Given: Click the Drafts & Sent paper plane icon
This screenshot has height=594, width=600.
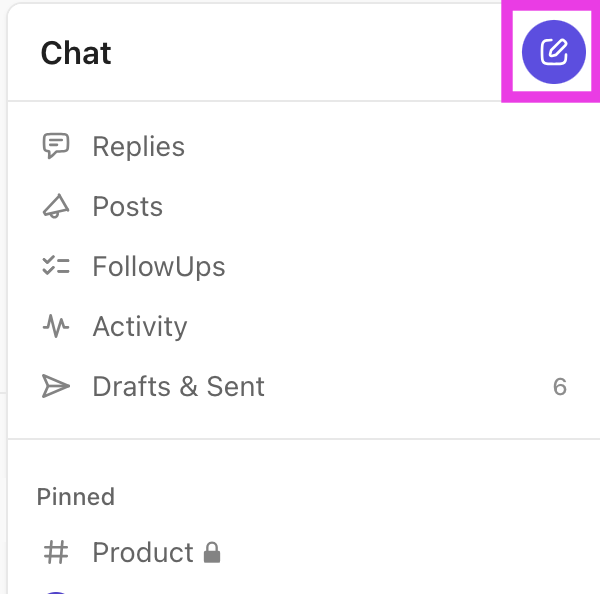Looking at the screenshot, I should point(56,386).
